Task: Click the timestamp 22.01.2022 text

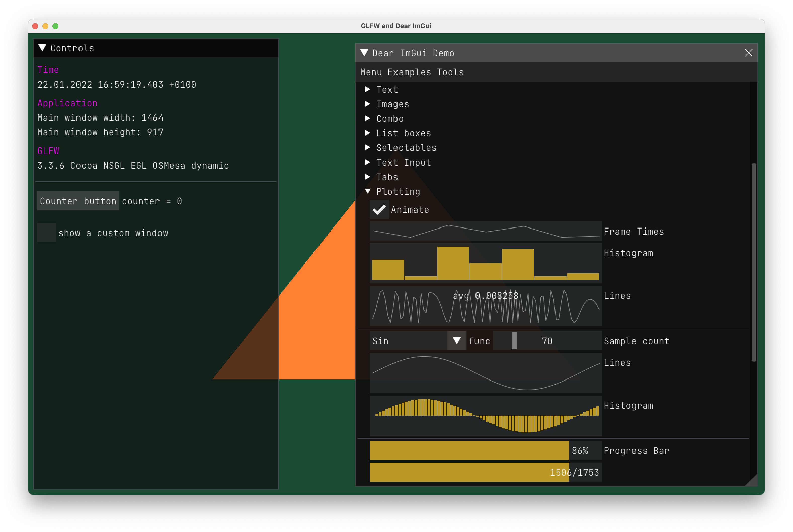Action: (117, 84)
